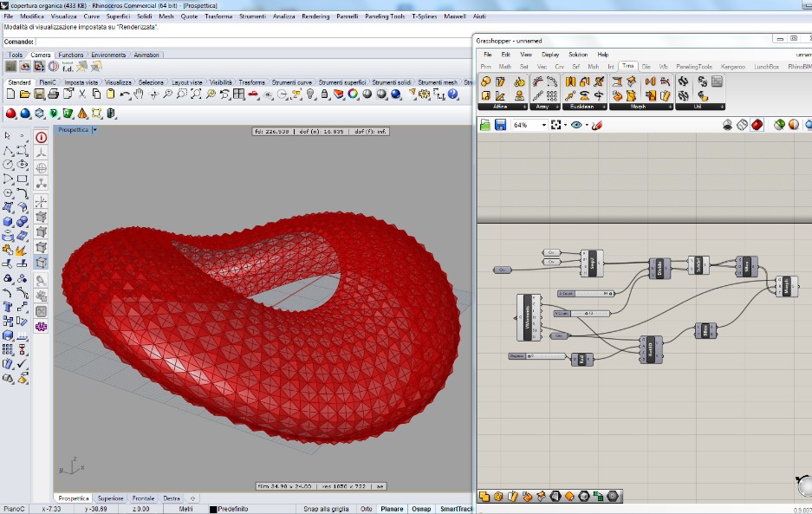Create a new file in Rhino toolbar

pyautogui.click(x=10, y=94)
